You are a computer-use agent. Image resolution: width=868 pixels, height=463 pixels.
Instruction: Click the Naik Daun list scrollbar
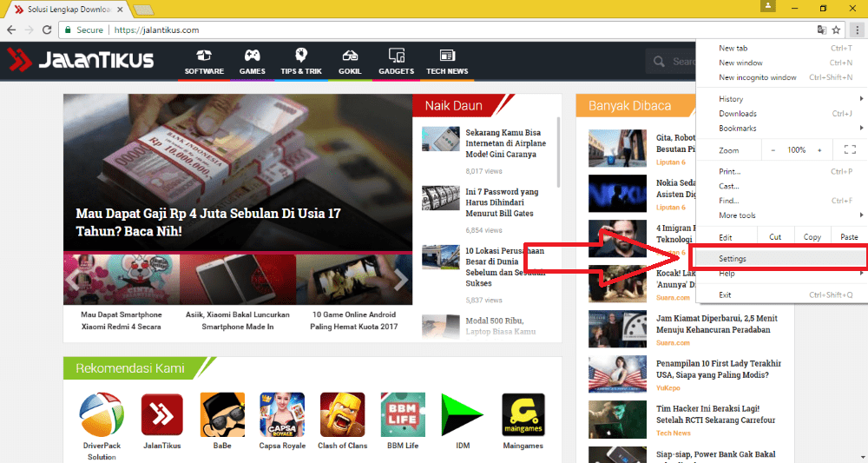pos(558,152)
